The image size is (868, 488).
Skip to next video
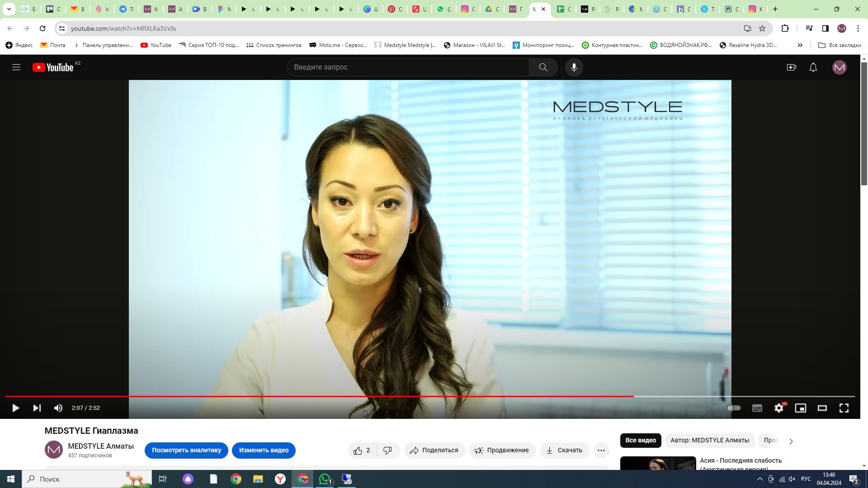37,408
